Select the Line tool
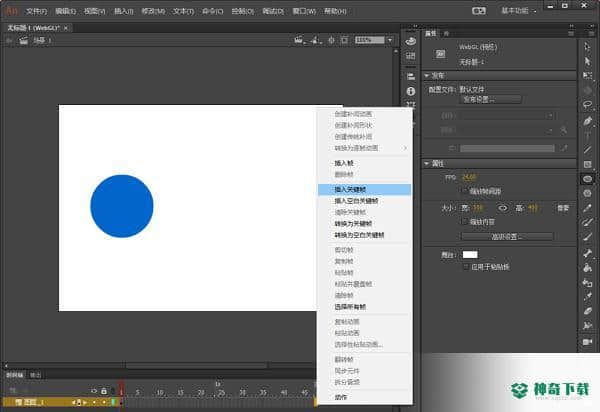600x412 pixels. click(x=587, y=150)
